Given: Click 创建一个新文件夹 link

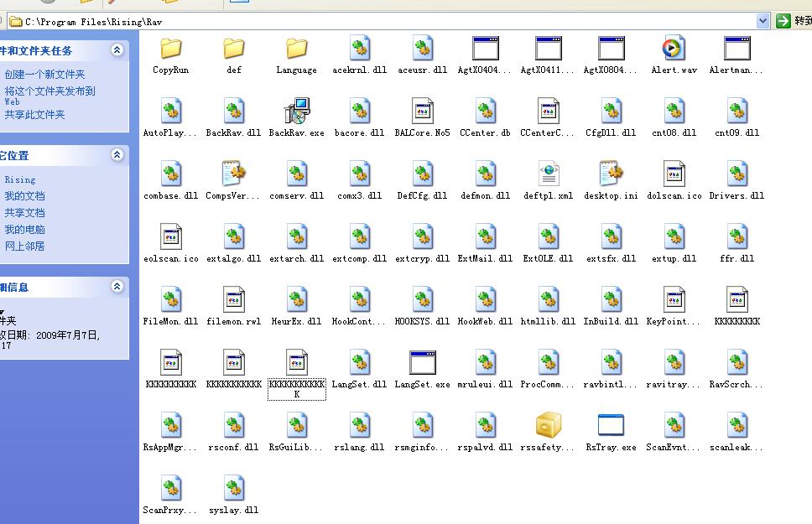Looking at the screenshot, I should click(x=44, y=75).
